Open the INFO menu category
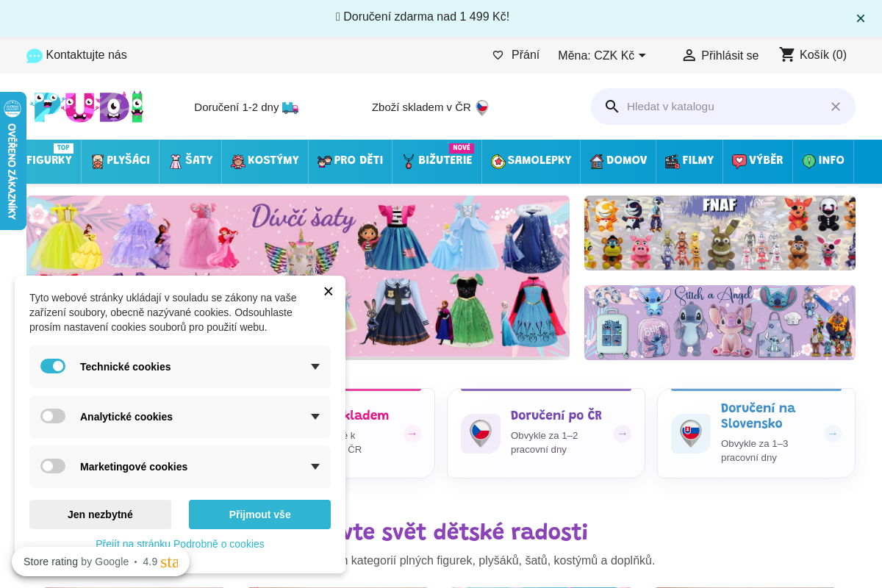The width and height of the screenshot is (882, 588). [x=823, y=160]
